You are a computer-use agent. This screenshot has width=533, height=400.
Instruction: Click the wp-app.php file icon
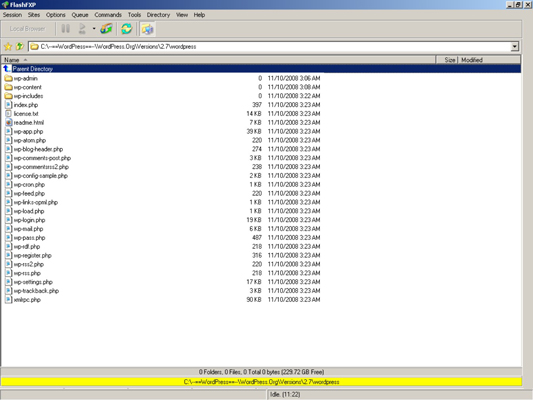[8, 131]
